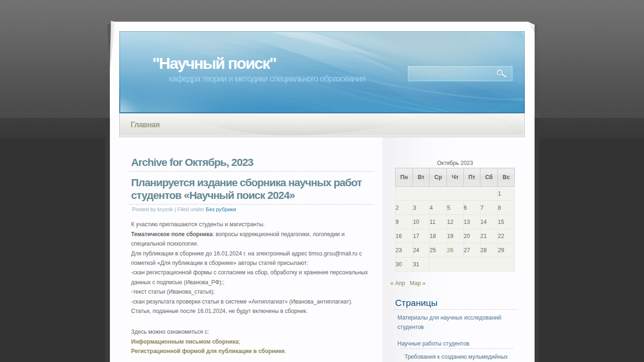Click the Сб calendar column header
The height and width of the screenshot is (362, 644).
pos(489,177)
